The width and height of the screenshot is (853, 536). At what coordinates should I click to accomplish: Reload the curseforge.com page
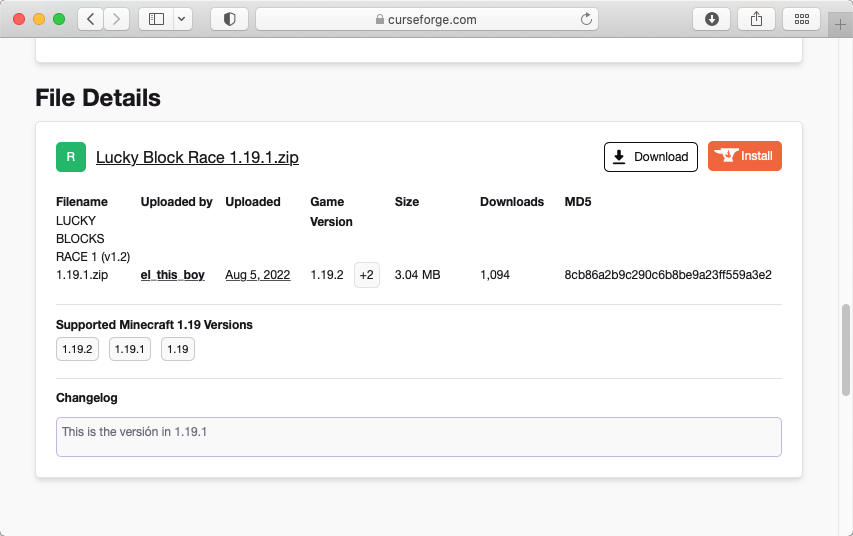coord(586,20)
